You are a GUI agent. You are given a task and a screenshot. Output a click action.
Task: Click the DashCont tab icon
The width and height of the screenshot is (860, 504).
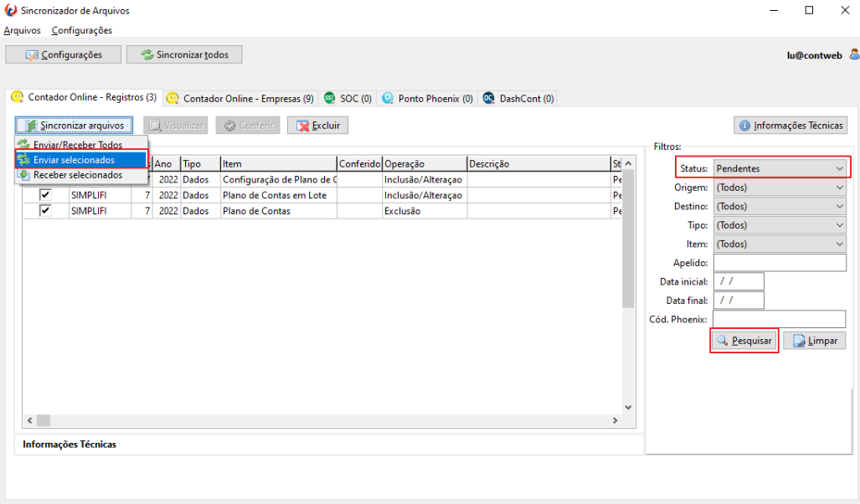[x=489, y=98]
